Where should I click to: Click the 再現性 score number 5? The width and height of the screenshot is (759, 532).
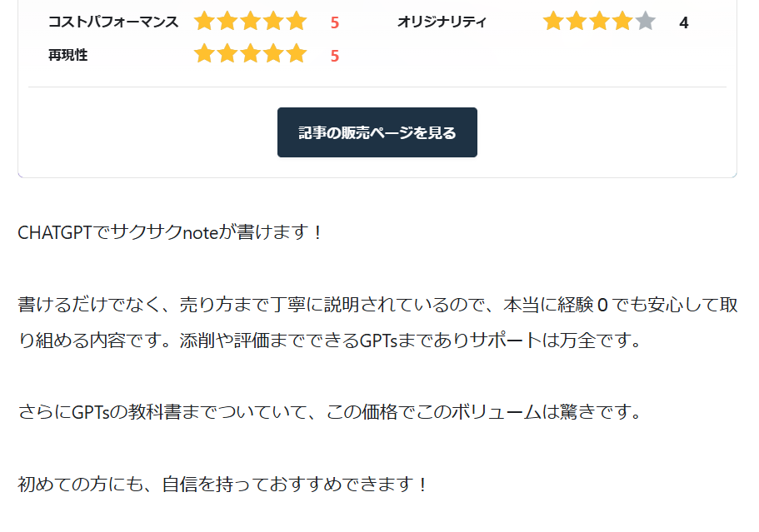[x=334, y=56]
